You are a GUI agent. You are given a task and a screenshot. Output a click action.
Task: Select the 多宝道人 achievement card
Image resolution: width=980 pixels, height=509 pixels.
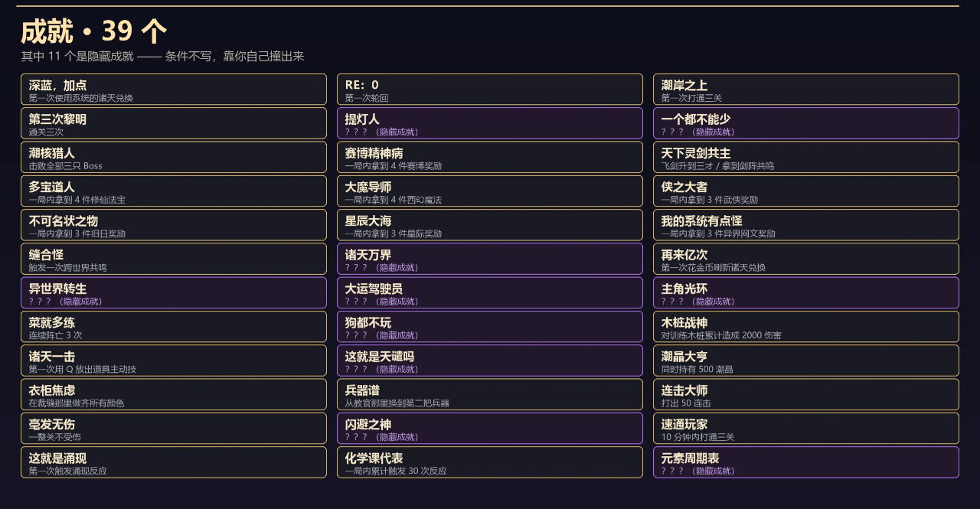click(x=174, y=191)
